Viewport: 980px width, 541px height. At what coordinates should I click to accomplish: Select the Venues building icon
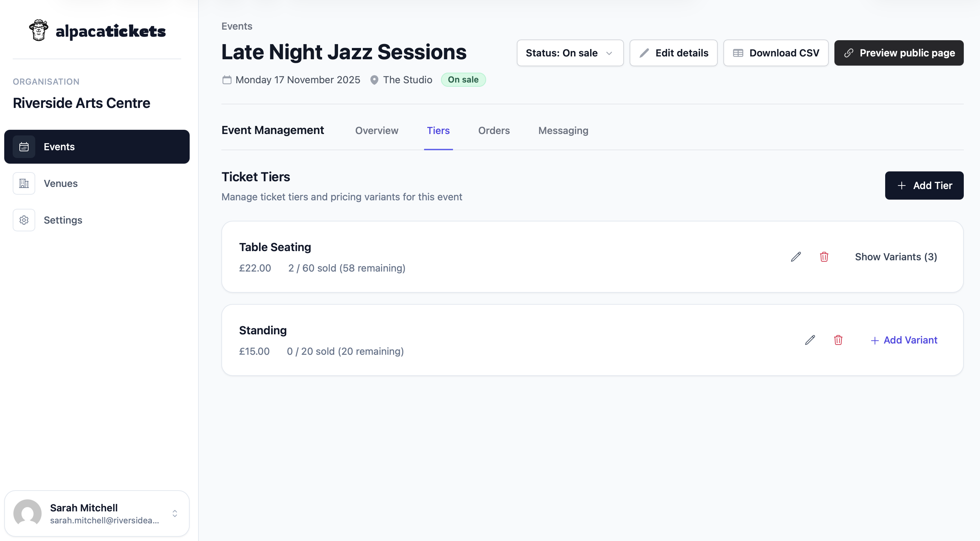click(x=24, y=183)
